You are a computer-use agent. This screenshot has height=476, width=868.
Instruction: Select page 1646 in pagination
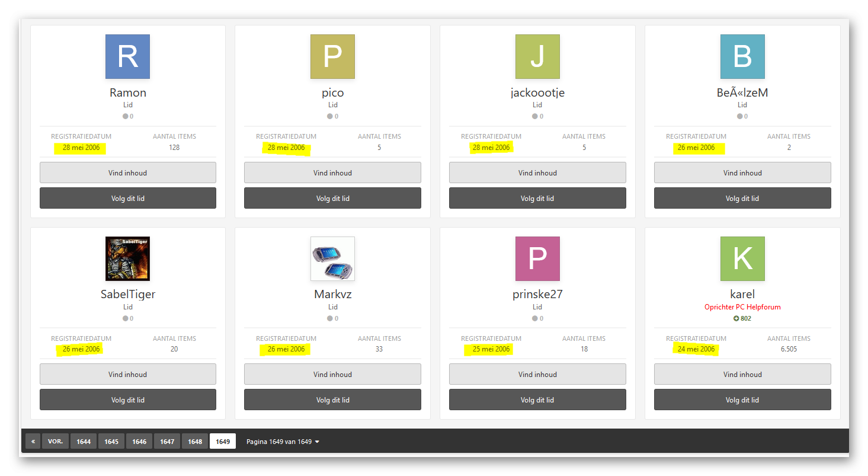click(x=139, y=441)
